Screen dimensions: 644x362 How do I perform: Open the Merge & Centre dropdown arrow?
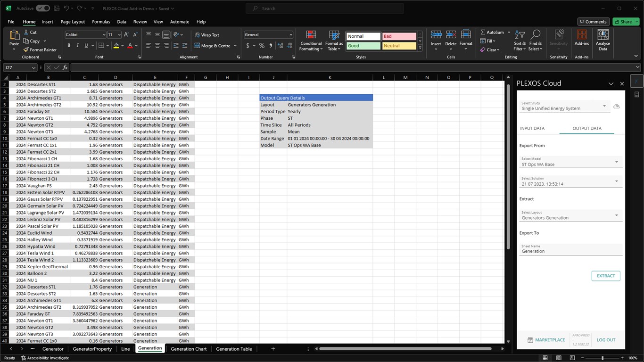tap(235, 46)
